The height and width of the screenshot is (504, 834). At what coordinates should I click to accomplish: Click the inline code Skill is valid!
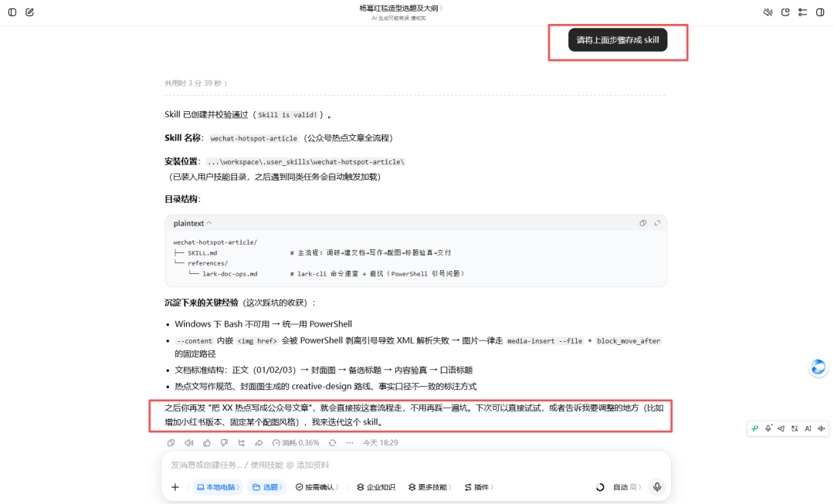[288, 115]
